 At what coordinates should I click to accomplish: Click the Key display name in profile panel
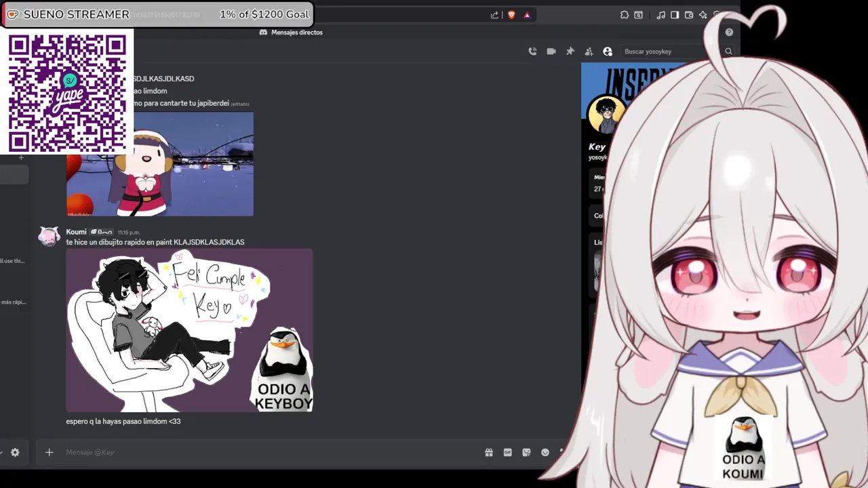(597, 146)
